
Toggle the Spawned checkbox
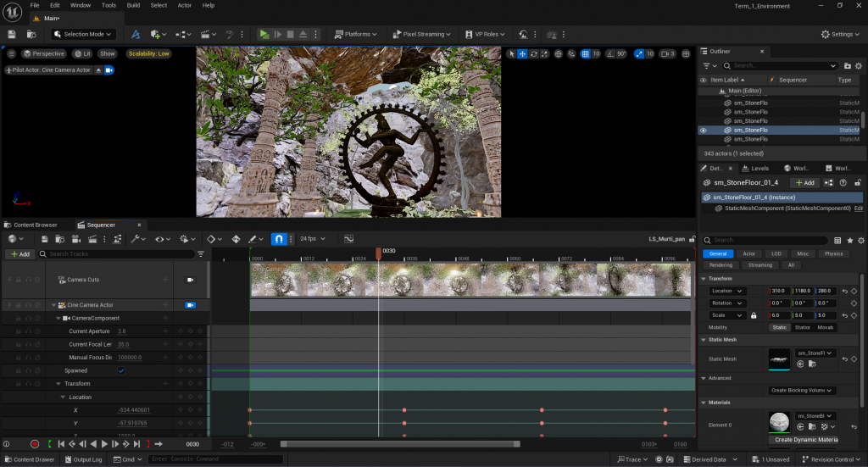point(121,370)
